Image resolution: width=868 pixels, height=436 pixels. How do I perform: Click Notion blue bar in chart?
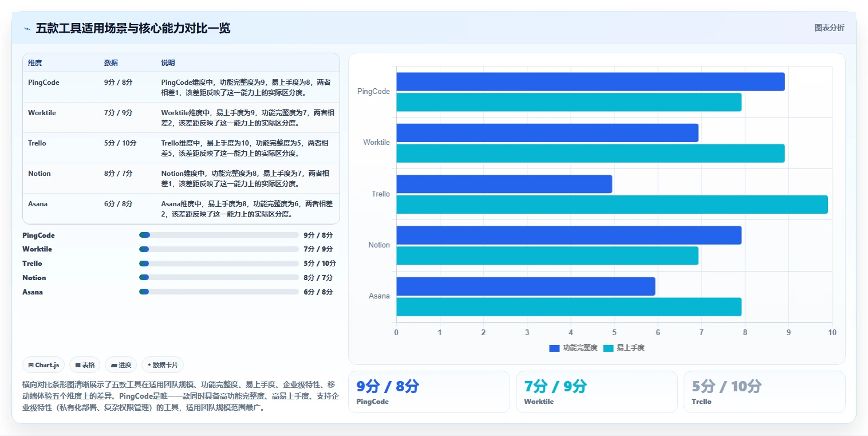pos(569,235)
